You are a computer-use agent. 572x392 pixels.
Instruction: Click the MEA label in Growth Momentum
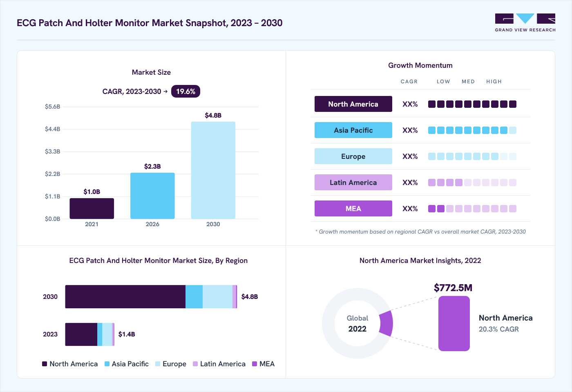pyautogui.click(x=353, y=209)
